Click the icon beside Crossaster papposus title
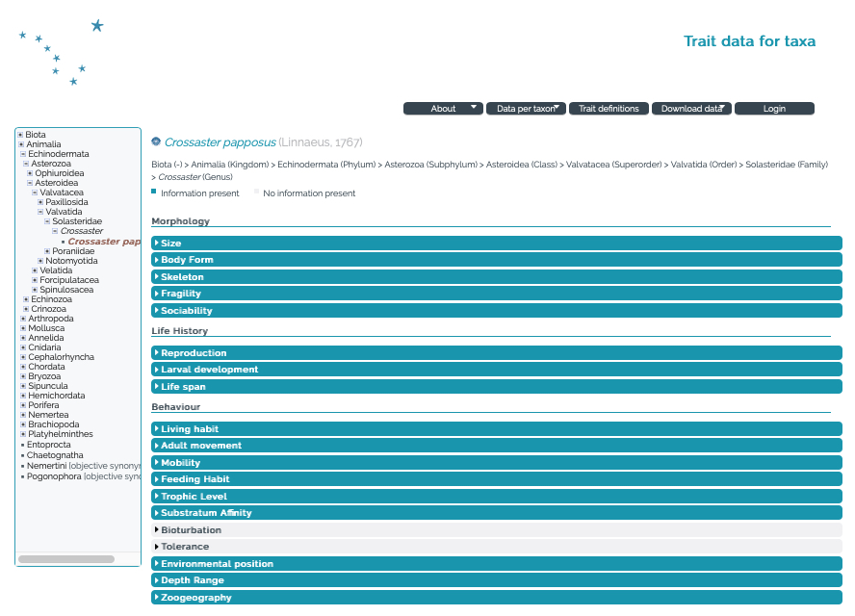Viewport: 855px width, 616px height. [x=156, y=142]
